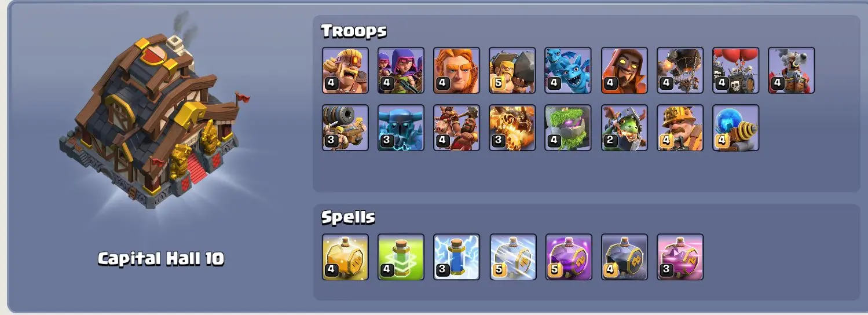Select the Battle Ram level 5 icon
Viewport: 868px width, 315px height.
pos(512,71)
